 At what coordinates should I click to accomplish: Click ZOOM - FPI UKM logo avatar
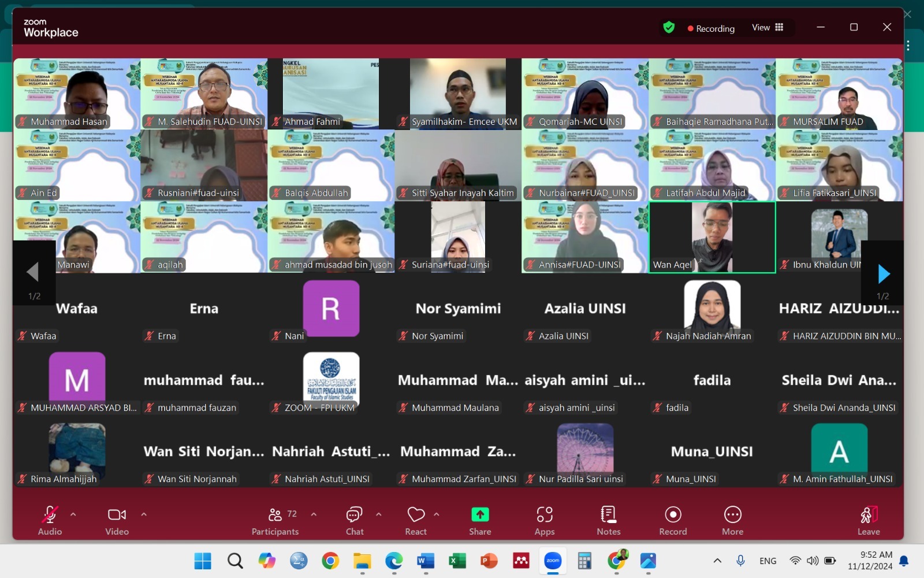[x=331, y=380]
